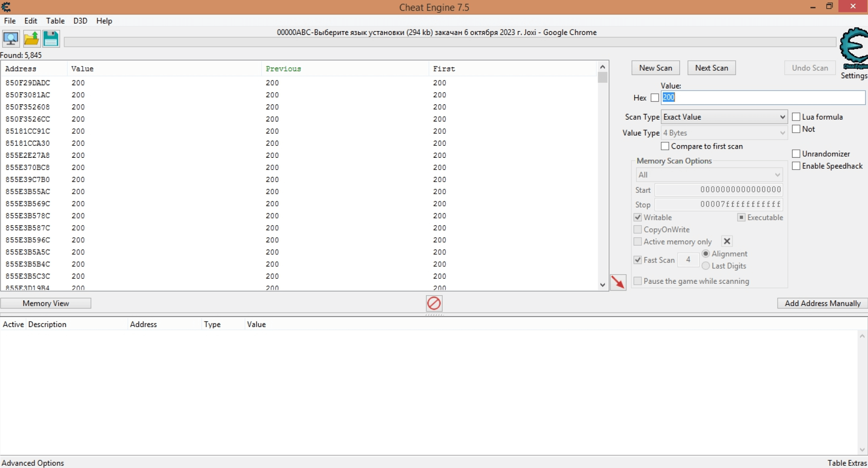Click the save table floppy disk icon
Viewport: 868px width, 468px height.
51,39
